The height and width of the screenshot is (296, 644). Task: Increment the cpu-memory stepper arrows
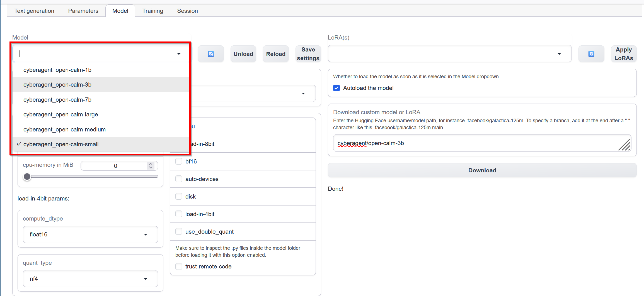(x=151, y=164)
